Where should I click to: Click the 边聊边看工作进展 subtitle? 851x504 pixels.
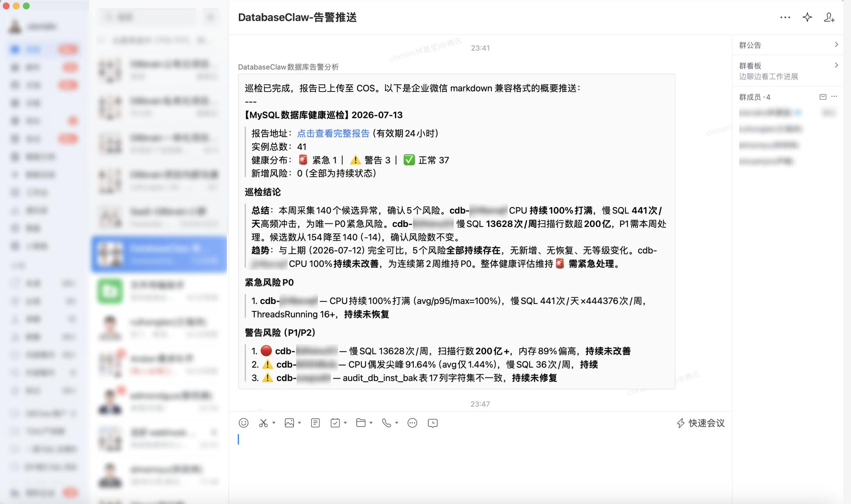click(768, 77)
